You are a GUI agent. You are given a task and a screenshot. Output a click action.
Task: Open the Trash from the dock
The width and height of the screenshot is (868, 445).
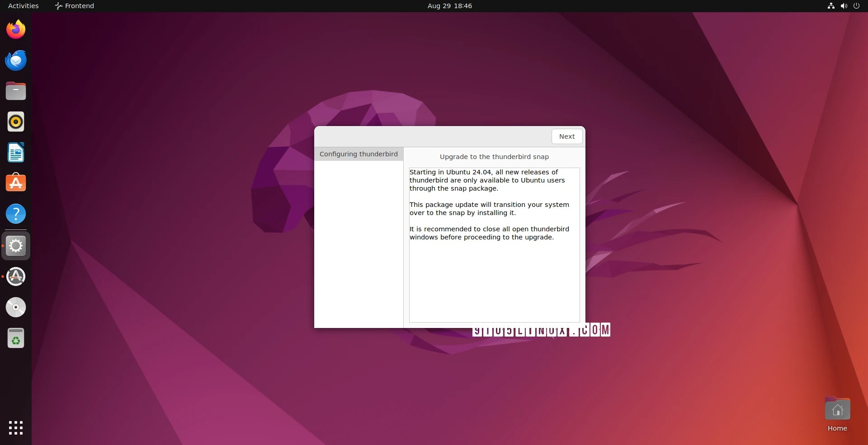click(16, 338)
